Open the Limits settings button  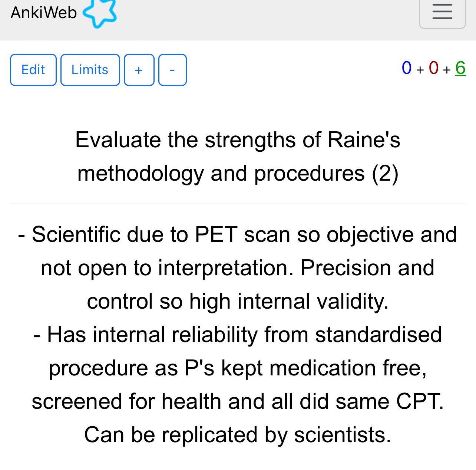(x=90, y=70)
